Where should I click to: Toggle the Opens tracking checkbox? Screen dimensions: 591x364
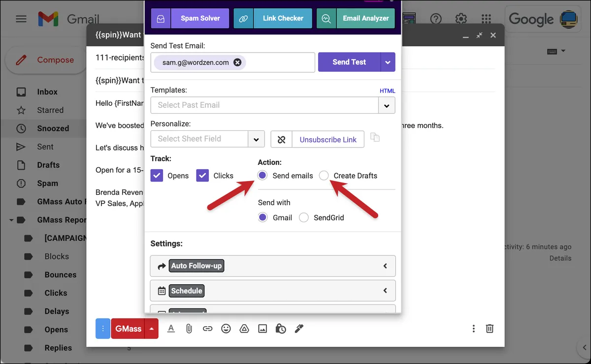[x=157, y=176]
